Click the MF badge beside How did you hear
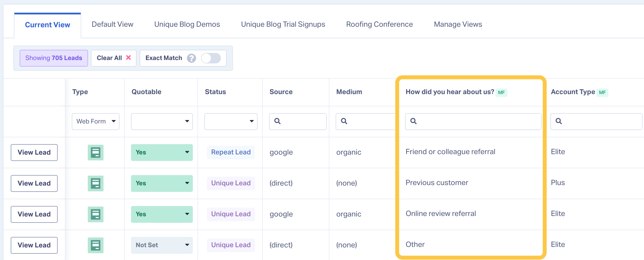The height and width of the screenshot is (260, 644). pos(501,93)
